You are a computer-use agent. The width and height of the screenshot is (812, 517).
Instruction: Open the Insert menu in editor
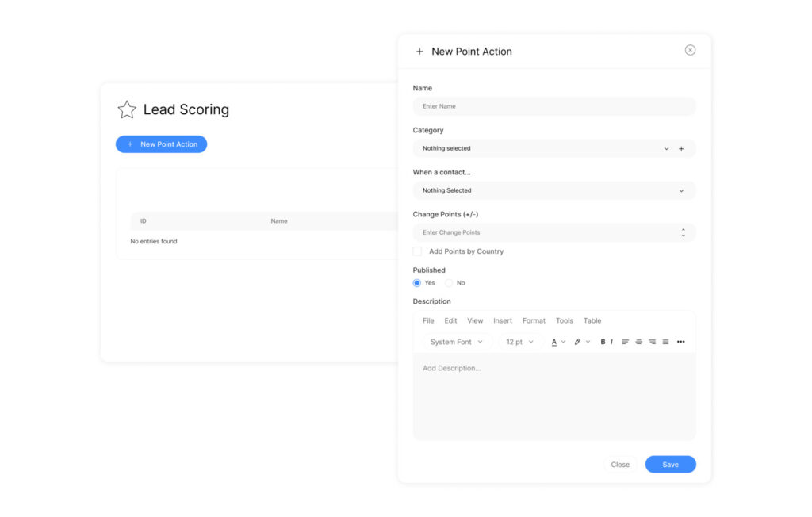(503, 321)
